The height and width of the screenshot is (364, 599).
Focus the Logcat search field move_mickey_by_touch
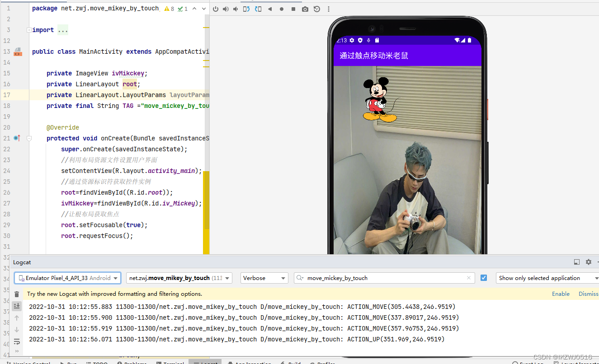(384, 278)
